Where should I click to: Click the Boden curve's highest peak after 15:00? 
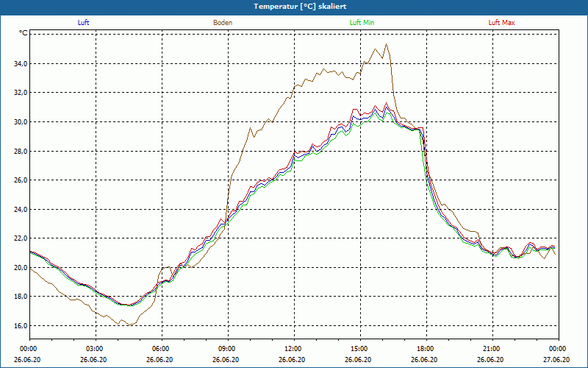pyautogui.click(x=387, y=44)
